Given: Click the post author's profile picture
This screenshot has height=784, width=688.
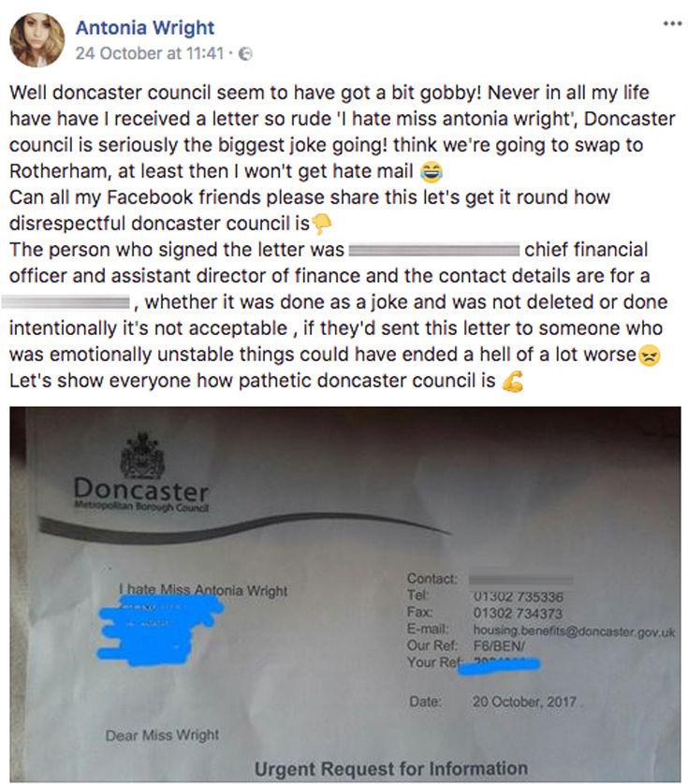Looking at the screenshot, I should click(37, 39).
